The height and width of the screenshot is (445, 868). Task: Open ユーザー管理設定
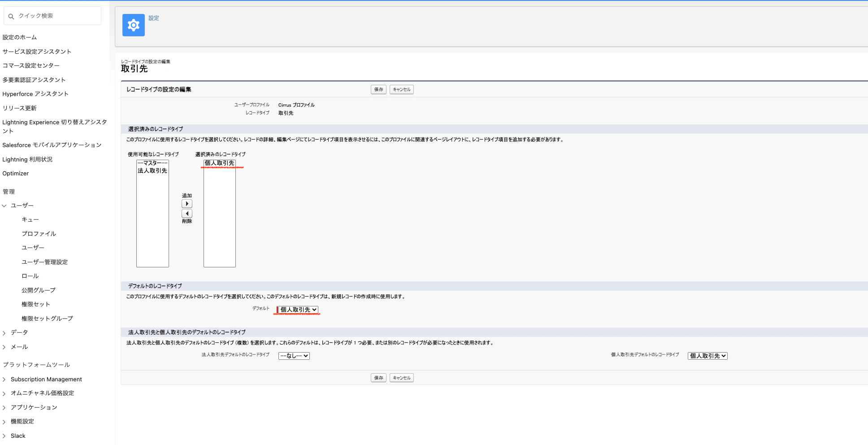[45, 262]
